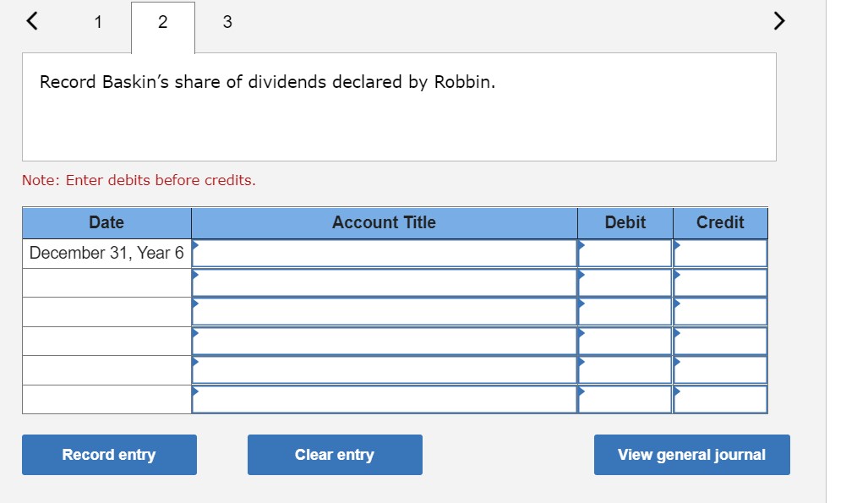Open Account Title dropdown in December 31 row

(x=385, y=253)
